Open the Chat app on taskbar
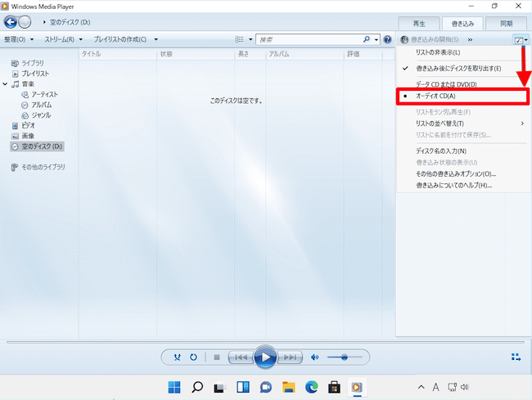The height and width of the screenshot is (400, 532). (x=266, y=387)
